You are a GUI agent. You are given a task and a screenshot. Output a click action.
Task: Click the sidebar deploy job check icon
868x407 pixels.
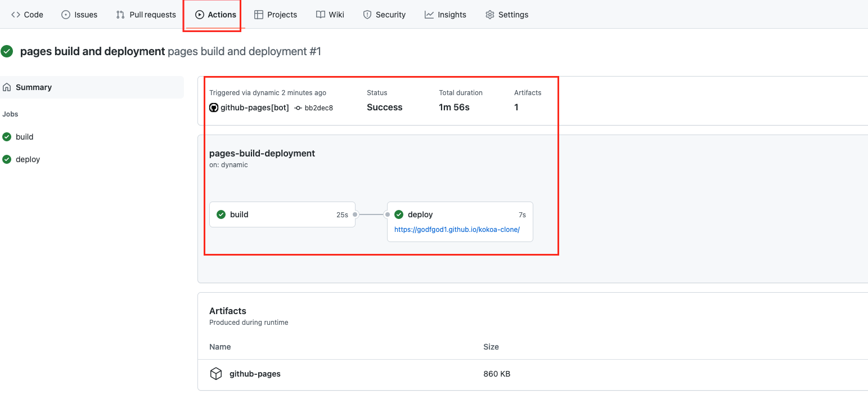7,159
